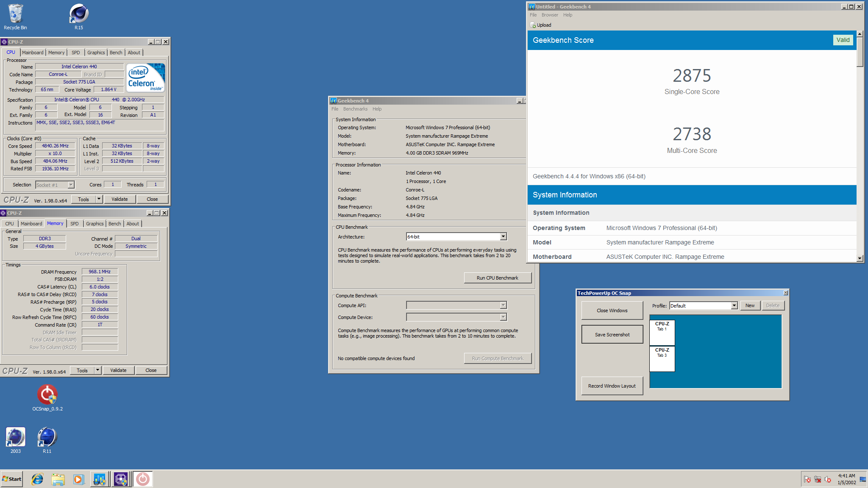Open the SPD tab in the top CPU-Z window
Viewport: 868px width, 488px height.
coord(75,53)
